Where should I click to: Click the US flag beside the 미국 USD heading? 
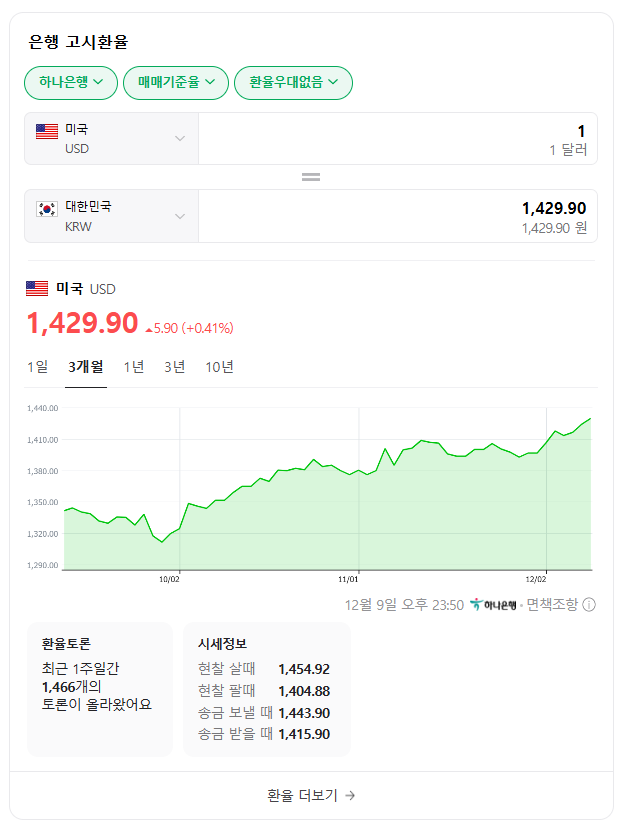35,289
